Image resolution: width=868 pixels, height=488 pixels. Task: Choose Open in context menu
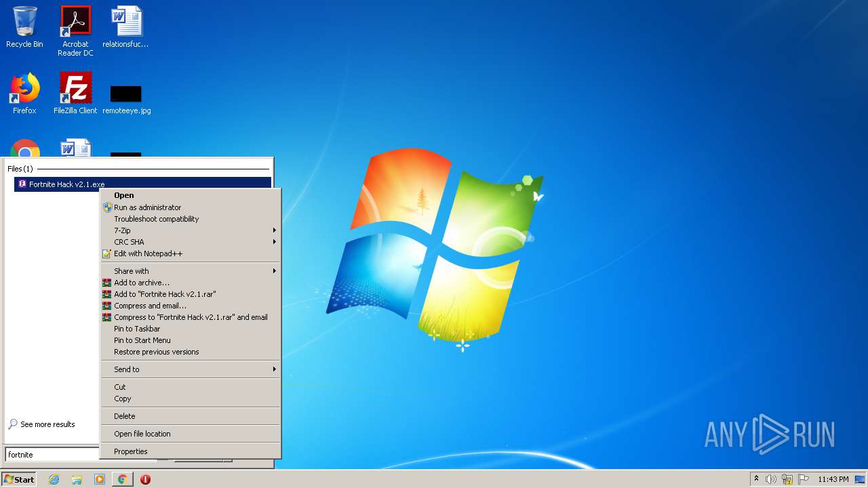(190, 195)
